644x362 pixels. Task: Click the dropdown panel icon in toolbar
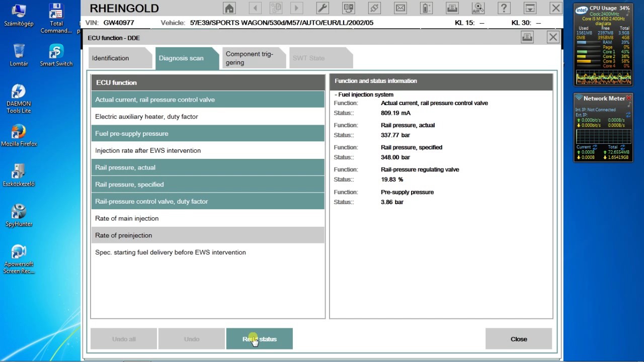coord(530,8)
